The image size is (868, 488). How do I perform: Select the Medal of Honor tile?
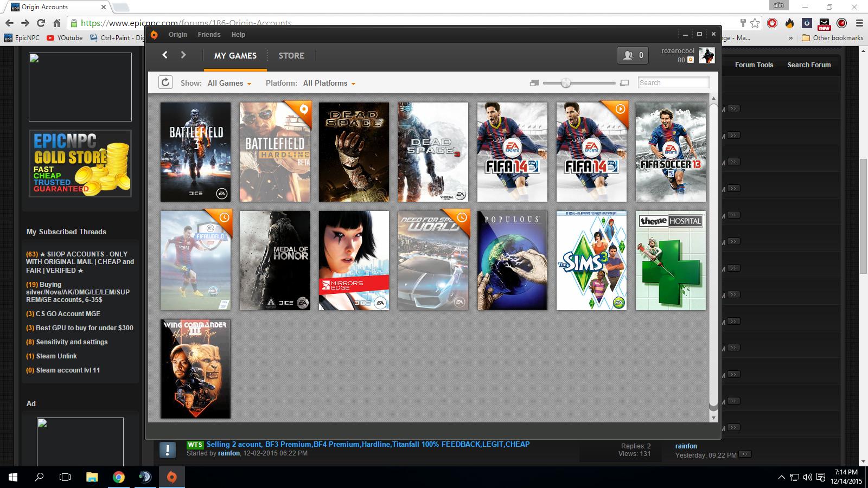tap(275, 260)
